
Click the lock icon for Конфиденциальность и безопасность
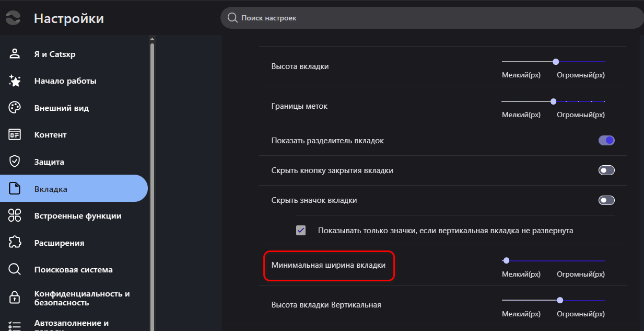tap(15, 298)
